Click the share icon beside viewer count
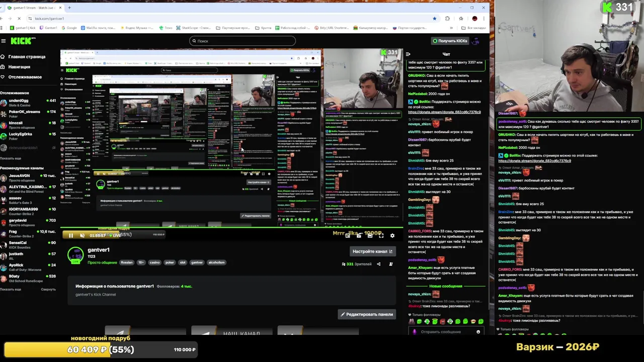This screenshot has height=362, width=644. pos(379,264)
